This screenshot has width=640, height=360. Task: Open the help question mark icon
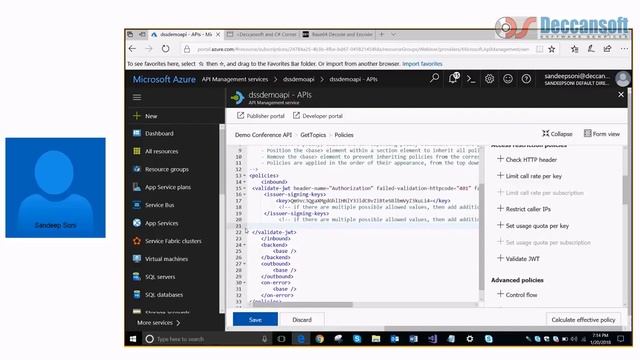[526, 79]
